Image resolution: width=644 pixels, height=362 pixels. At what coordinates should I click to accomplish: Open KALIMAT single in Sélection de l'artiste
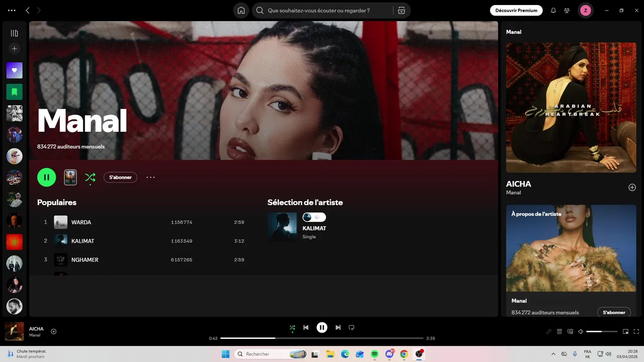point(314,228)
